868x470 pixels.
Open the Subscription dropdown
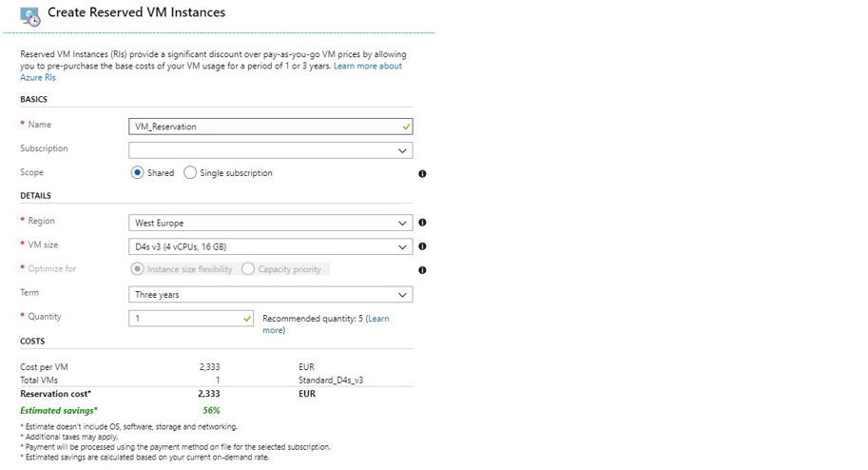tap(271, 150)
